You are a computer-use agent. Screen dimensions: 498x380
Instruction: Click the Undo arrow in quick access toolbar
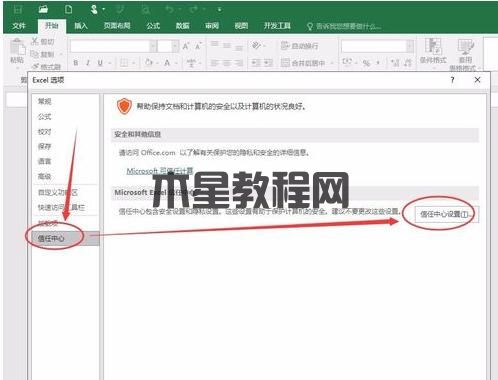pyautogui.click(x=170, y=10)
